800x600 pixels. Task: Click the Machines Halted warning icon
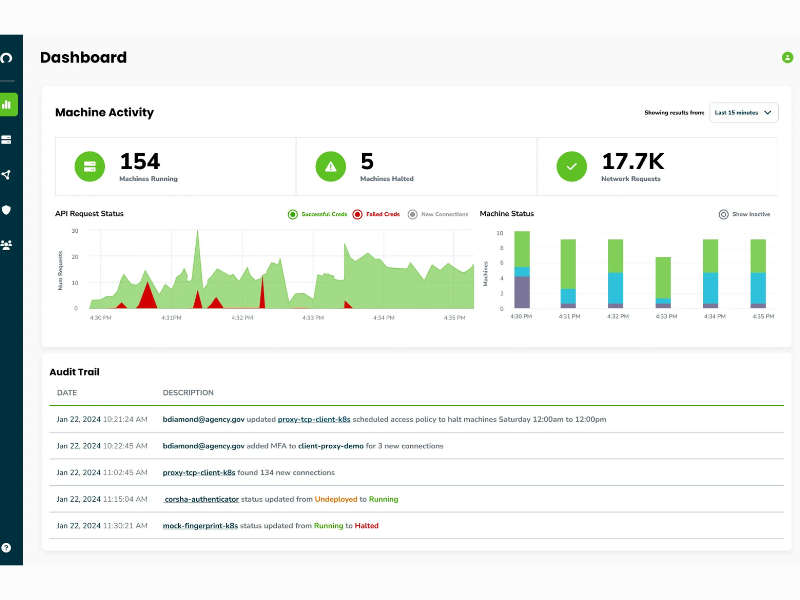331,166
